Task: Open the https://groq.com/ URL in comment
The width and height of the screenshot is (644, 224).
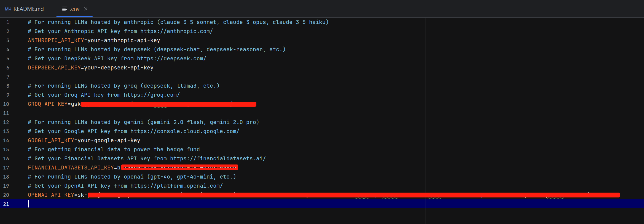Action: click(152, 95)
